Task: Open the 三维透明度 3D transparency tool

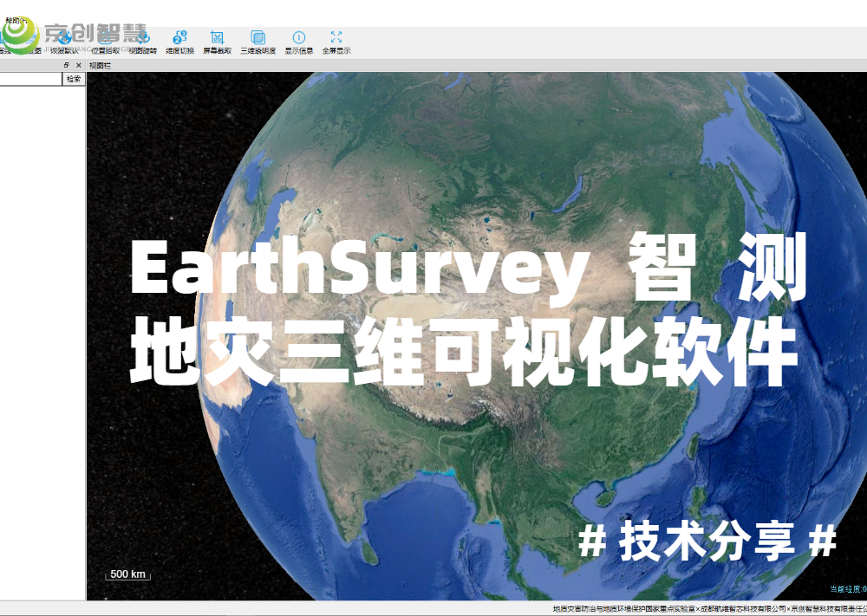Action: pos(257,43)
